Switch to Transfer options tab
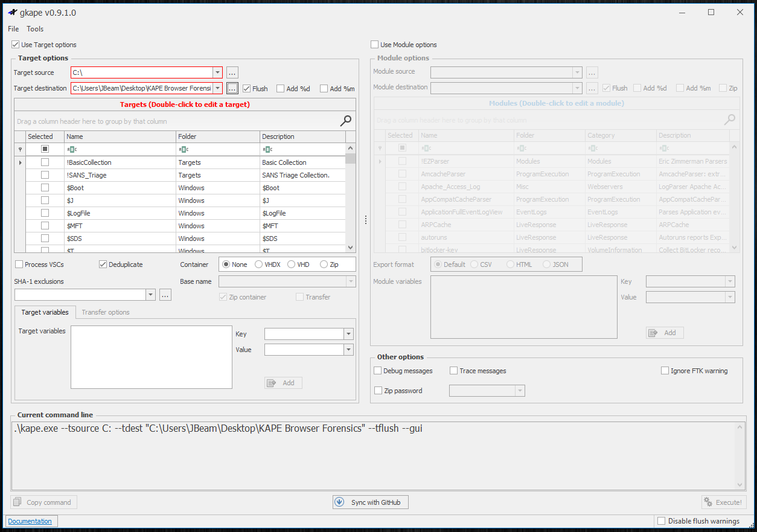This screenshot has height=532, width=757. (106, 312)
